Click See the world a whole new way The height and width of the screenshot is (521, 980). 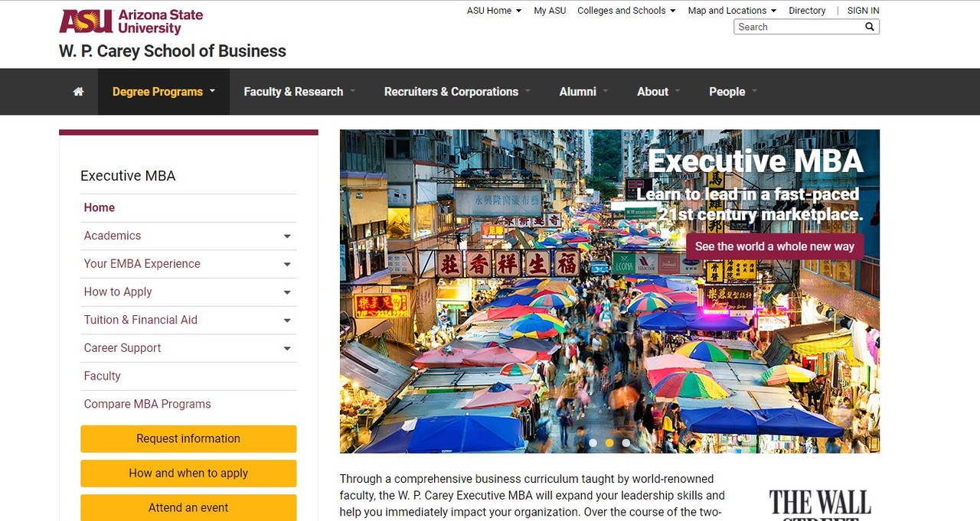pyautogui.click(x=775, y=246)
